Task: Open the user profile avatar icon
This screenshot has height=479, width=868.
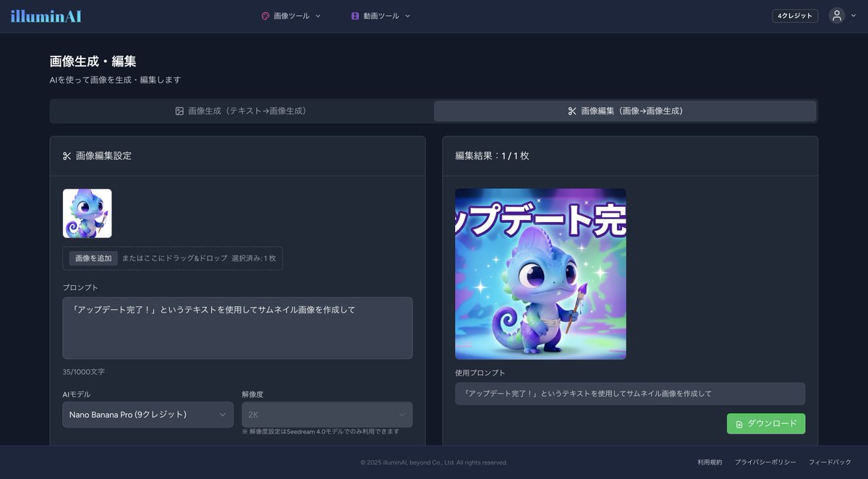Action: coord(837,16)
